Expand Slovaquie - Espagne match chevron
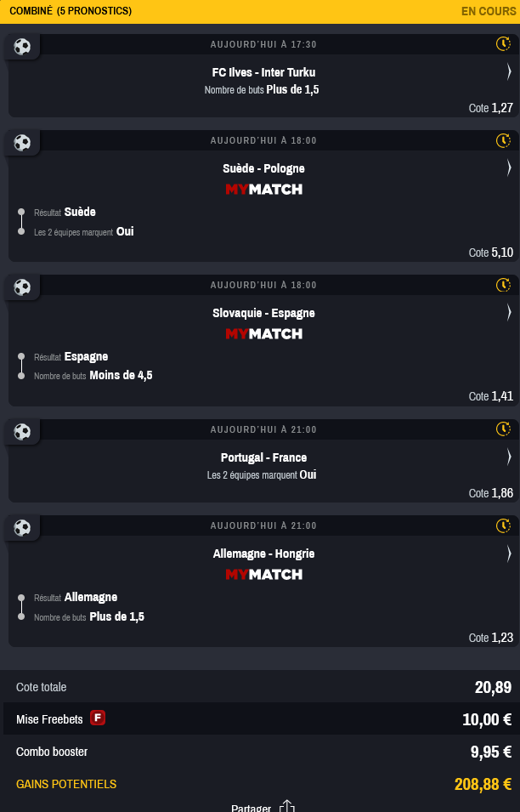Screen dimensions: 520x812 [509, 312]
